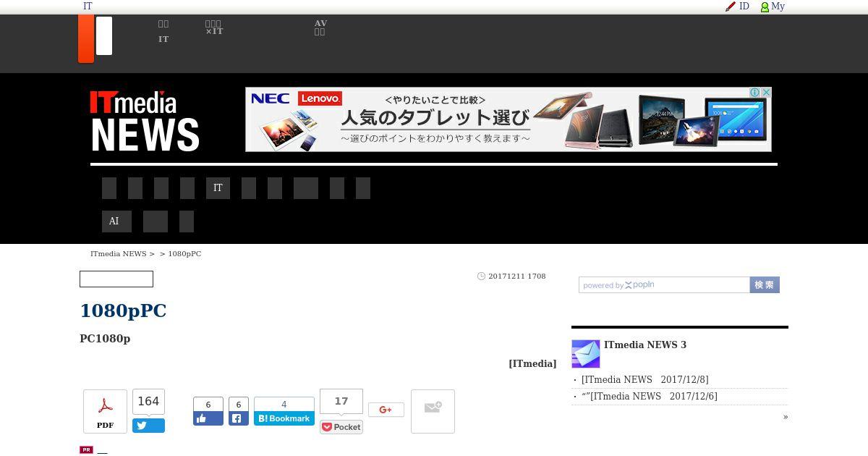Click the green user My page icon
The image size is (868, 456).
pos(765,7)
